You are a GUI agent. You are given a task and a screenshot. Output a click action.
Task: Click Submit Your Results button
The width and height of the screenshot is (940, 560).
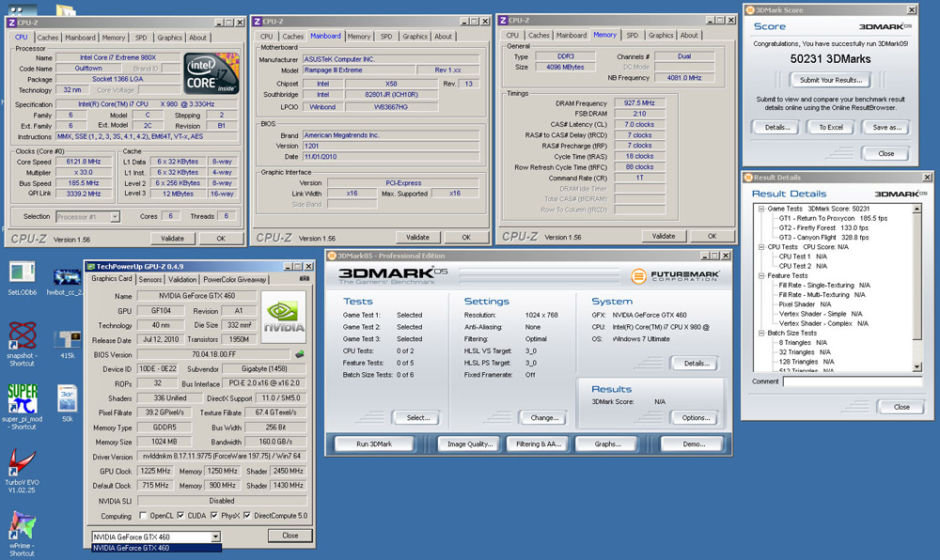click(831, 80)
